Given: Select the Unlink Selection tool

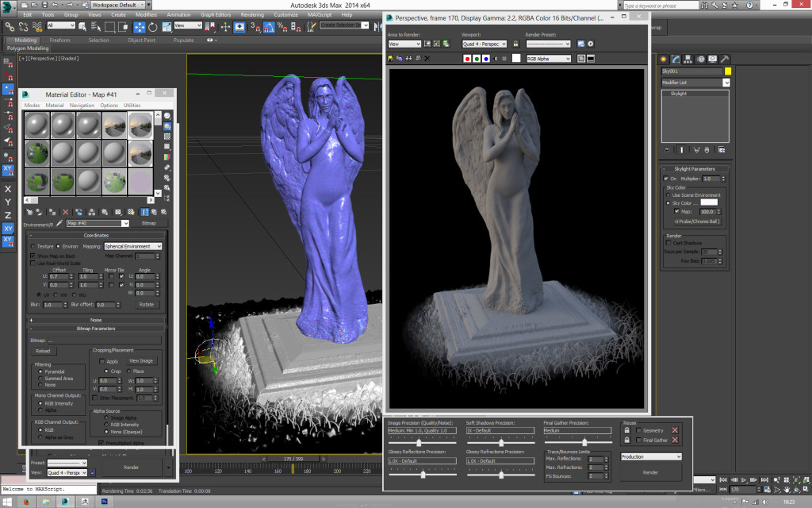Looking at the screenshot, I should pyautogui.click(x=23, y=26).
